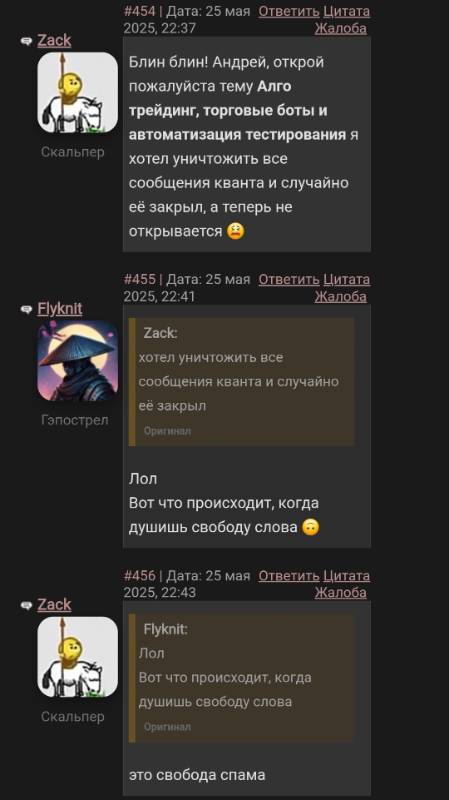Image resolution: width=449 pixels, height=800 pixels.
Task: Open Flyknit's samurai avatar image
Action: coord(78,361)
